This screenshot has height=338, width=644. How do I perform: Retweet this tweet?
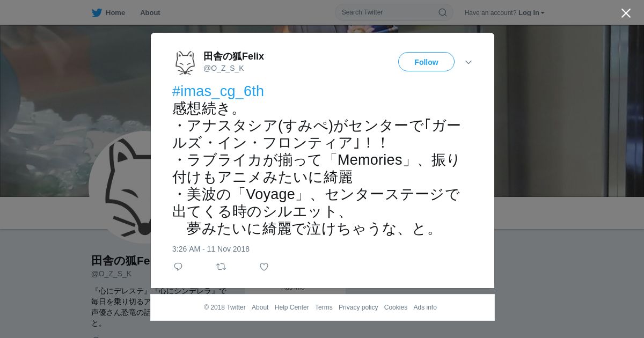click(x=221, y=267)
